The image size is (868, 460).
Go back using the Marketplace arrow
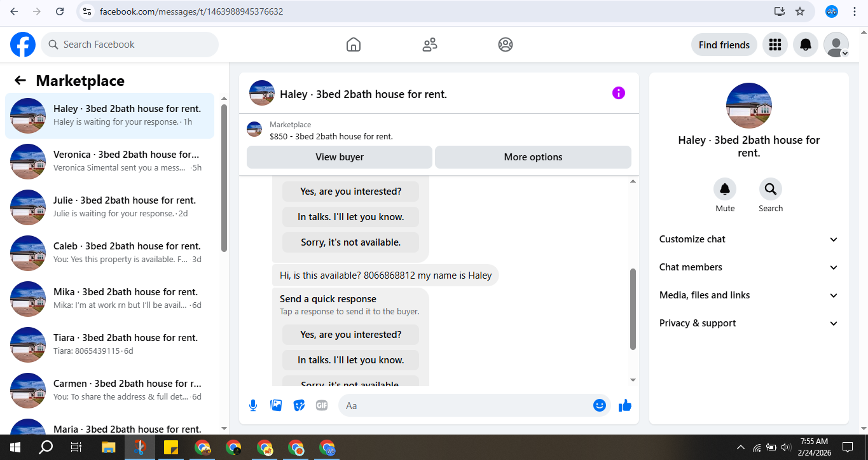(x=20, y=80)
